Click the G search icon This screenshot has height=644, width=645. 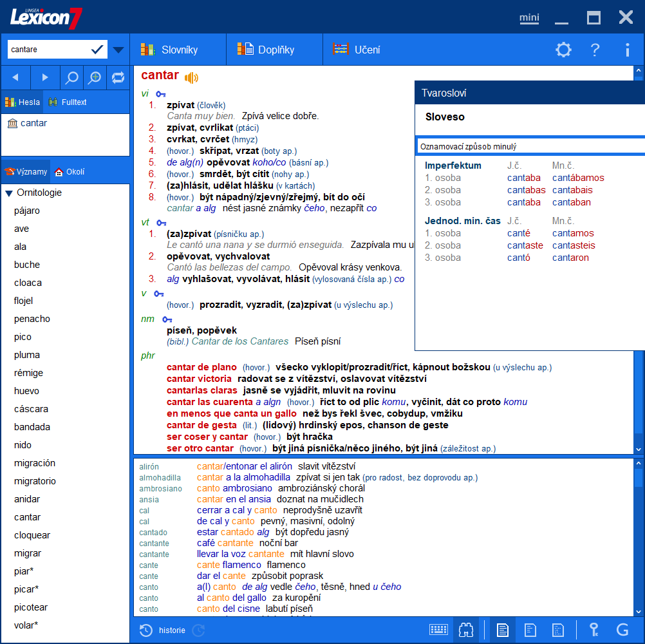622,630
